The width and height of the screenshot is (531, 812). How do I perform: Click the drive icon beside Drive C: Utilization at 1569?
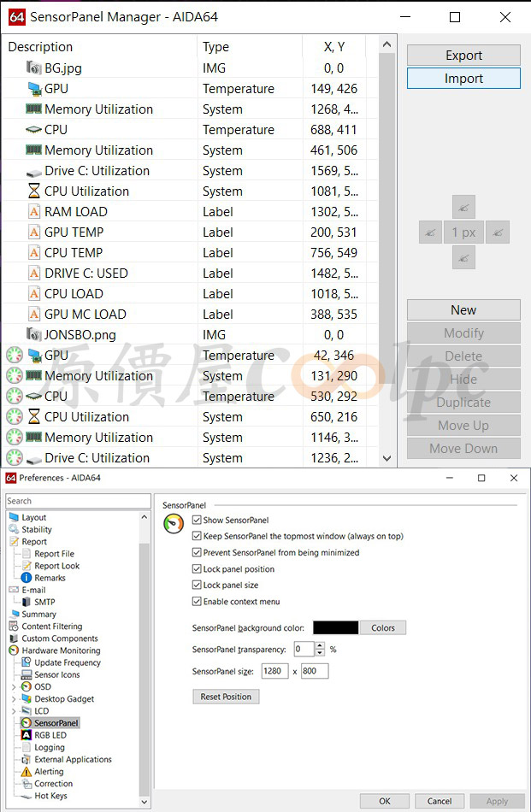tap(33, 172)
